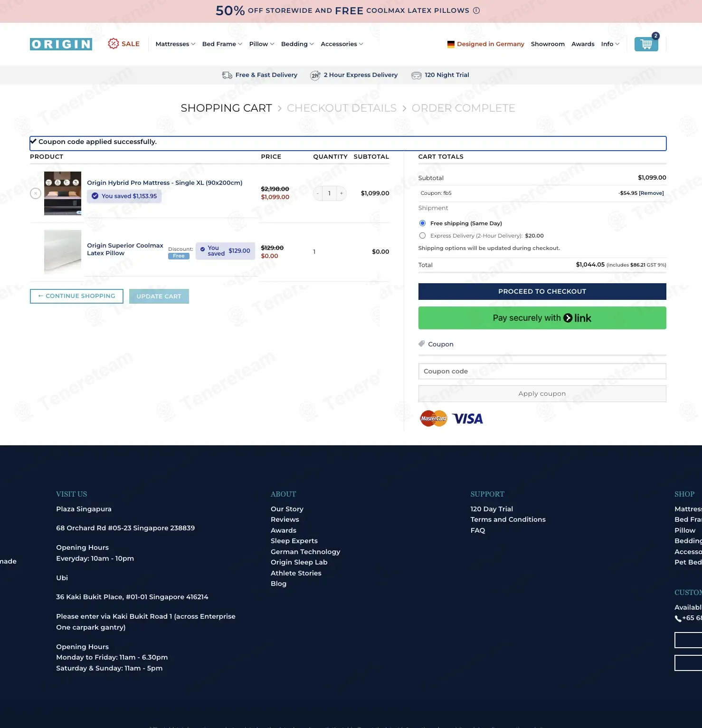Click PROCEED TO CHECKOUT button

(542, 291)
